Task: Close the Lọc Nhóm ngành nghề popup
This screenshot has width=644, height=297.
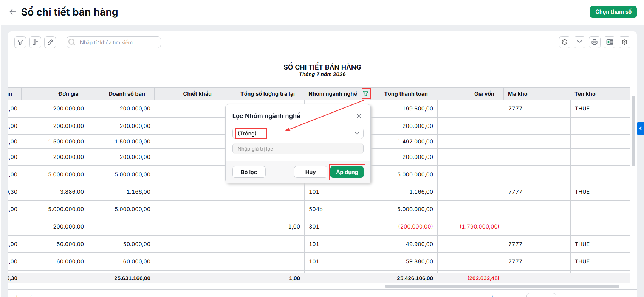Action: [359, 116]
